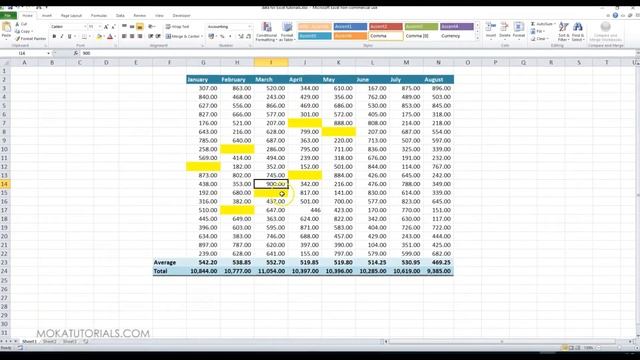
Task: Align text right
Action: tap(140, 36)
